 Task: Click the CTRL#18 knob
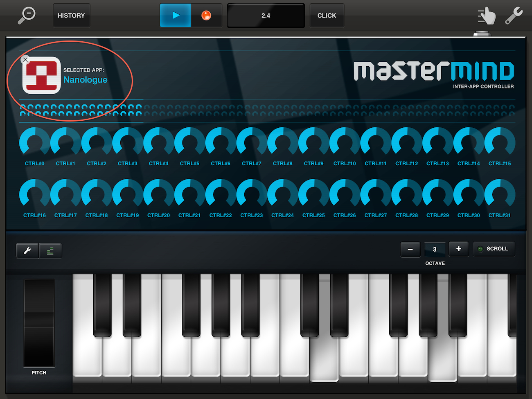tap(97, 194)
